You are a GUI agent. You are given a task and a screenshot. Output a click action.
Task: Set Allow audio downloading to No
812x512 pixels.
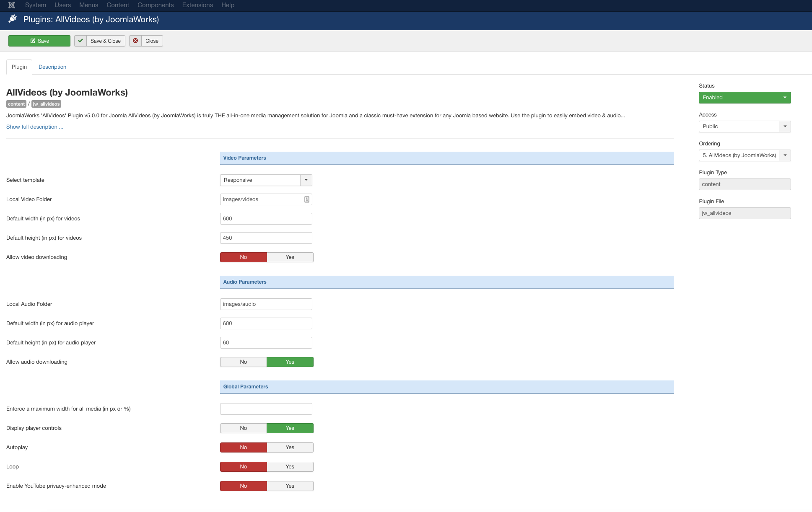pyautogui.click(x=244, y=362)
